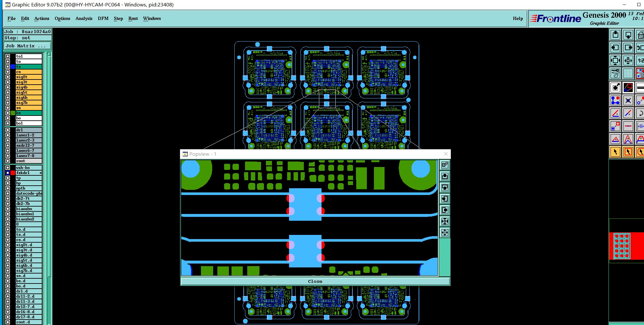Select layer name datecode-pbf
The width and height of the screenshot is (644, 325).
[x=29, y=193]
